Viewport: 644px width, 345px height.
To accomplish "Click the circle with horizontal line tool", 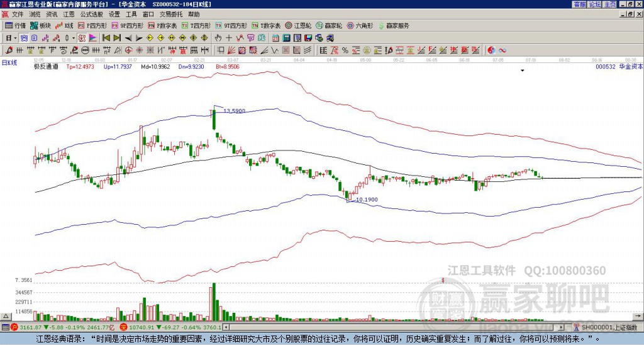I will [x=85, y=50].
